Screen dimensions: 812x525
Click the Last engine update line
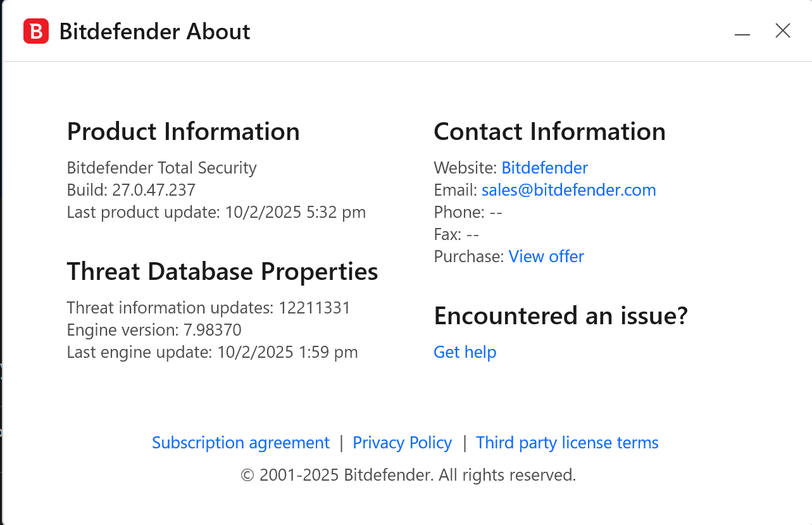(x=212, y=352)
